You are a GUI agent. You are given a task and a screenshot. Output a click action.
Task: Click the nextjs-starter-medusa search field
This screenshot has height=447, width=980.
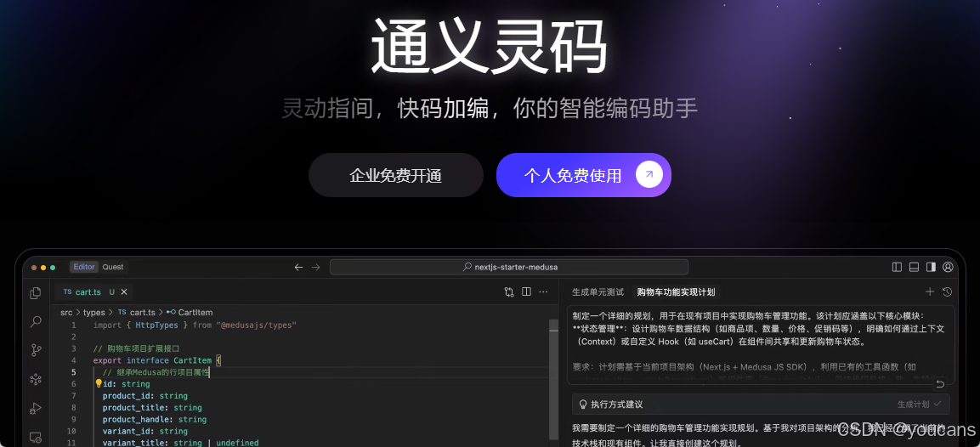509,267
